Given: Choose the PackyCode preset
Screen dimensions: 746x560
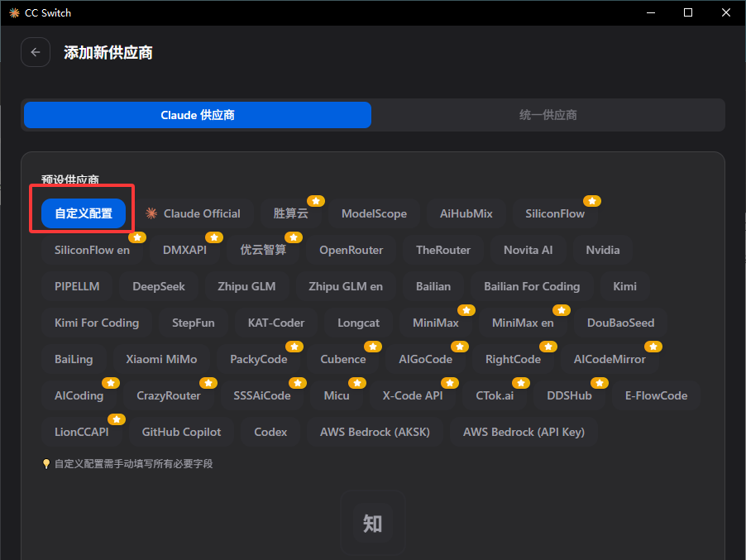Looking at the screenshot, I should [x=258, y=359].
